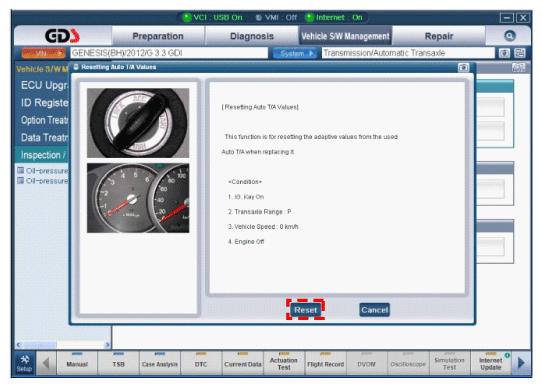Click the dialog screenshot camera icon
542x387 pixels.
click(464, 67)
